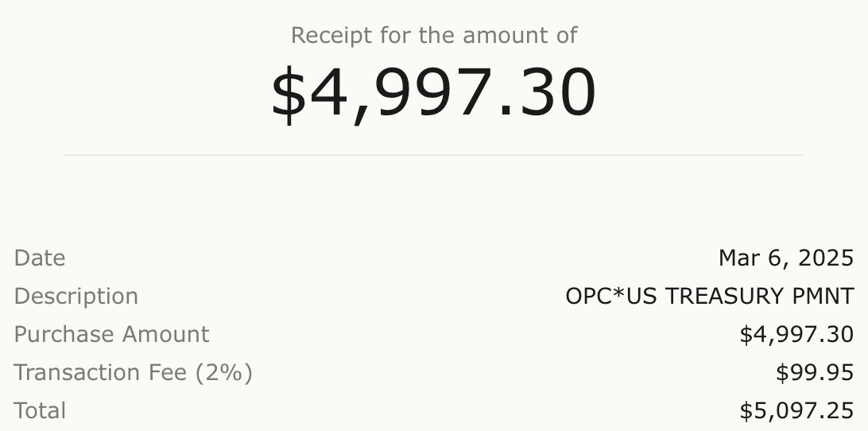Select the Description label
Screen dimensions: 868x431
tap(76, 297)
